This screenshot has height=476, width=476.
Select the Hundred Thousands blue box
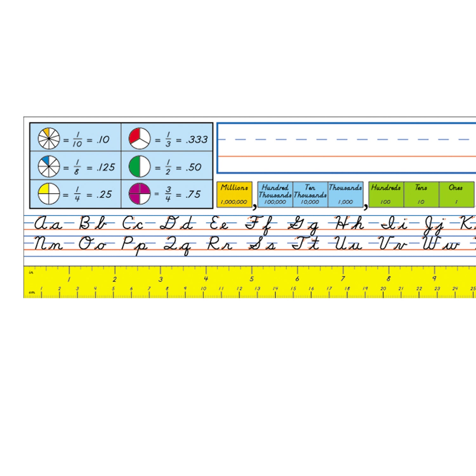pyautogui.click(x=275, y=194)
